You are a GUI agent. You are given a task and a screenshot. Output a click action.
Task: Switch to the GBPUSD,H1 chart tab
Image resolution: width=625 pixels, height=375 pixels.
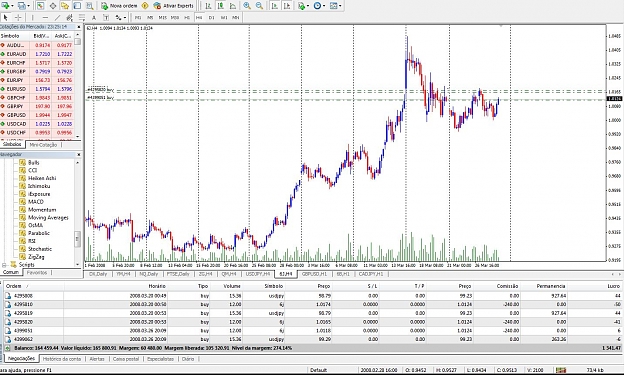314,274
